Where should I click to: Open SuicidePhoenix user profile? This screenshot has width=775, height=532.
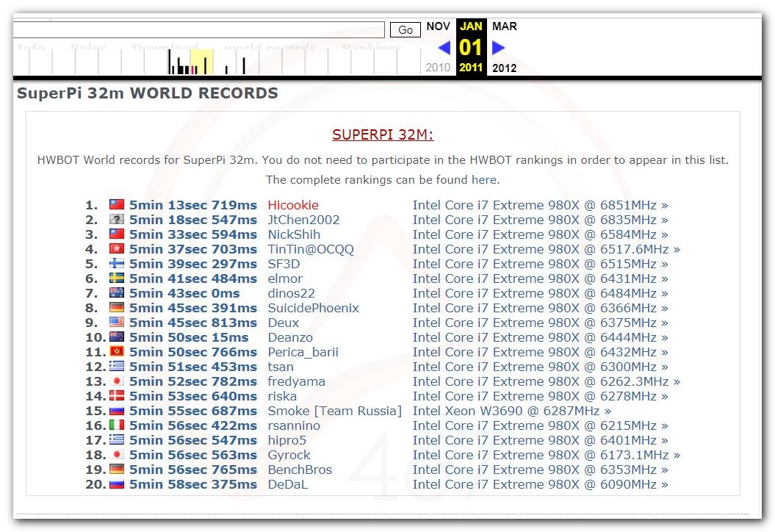click(x=314, y=308)
